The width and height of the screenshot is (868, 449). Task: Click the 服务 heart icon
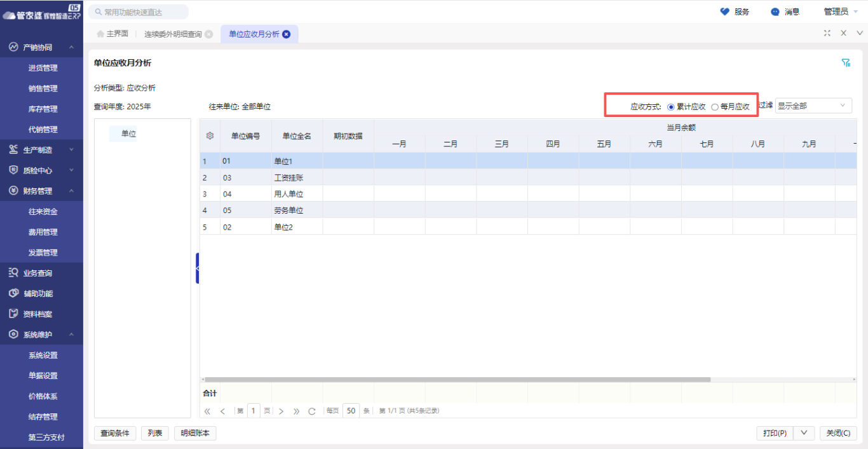(x=724, y=11)
